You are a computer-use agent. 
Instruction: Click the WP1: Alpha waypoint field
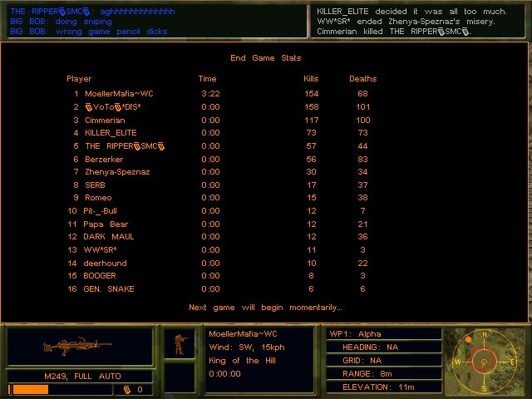click(382, 333)
